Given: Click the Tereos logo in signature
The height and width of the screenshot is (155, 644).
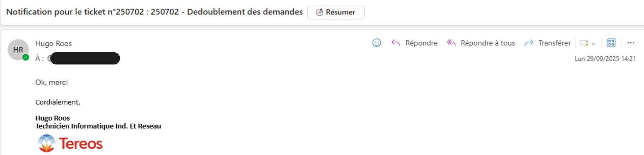Looking at the screenshot, I should pyautogui.click(x=70, y=143).
